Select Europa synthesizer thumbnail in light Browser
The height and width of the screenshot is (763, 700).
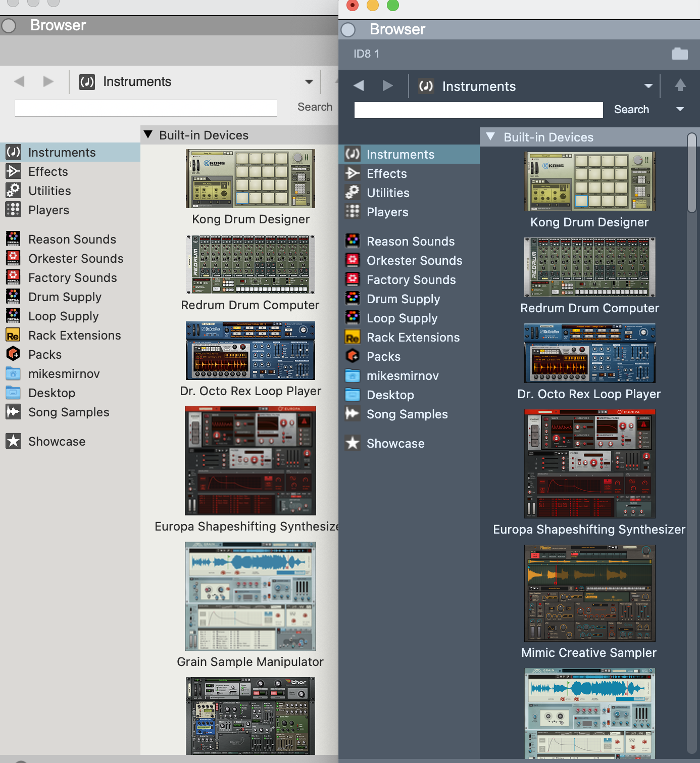click(251, 461)
